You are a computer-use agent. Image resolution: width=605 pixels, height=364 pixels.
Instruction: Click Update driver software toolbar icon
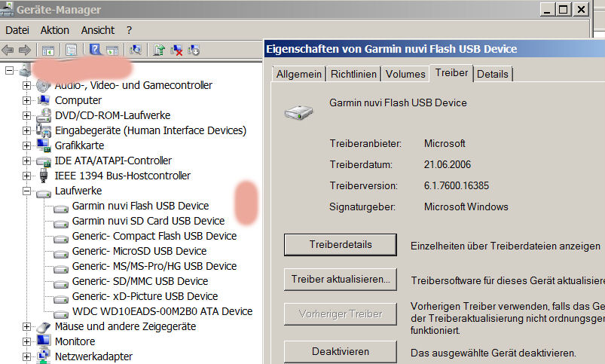click(x=159, y=50)
